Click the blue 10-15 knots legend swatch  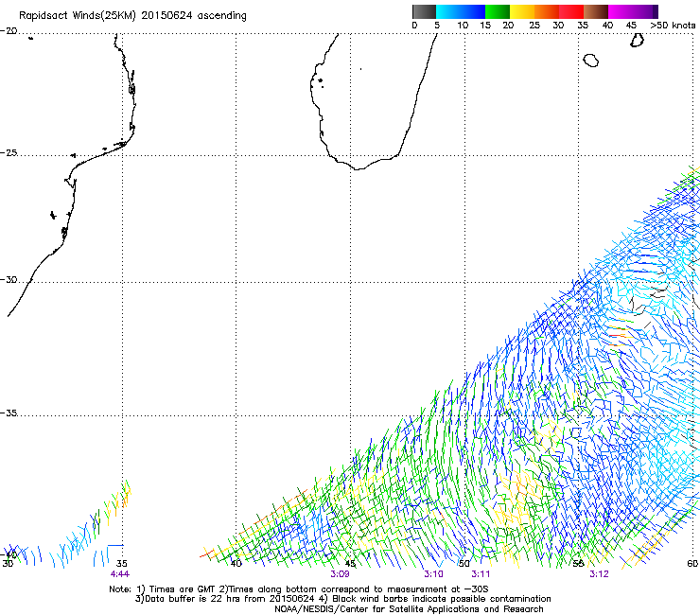[473, 11]
